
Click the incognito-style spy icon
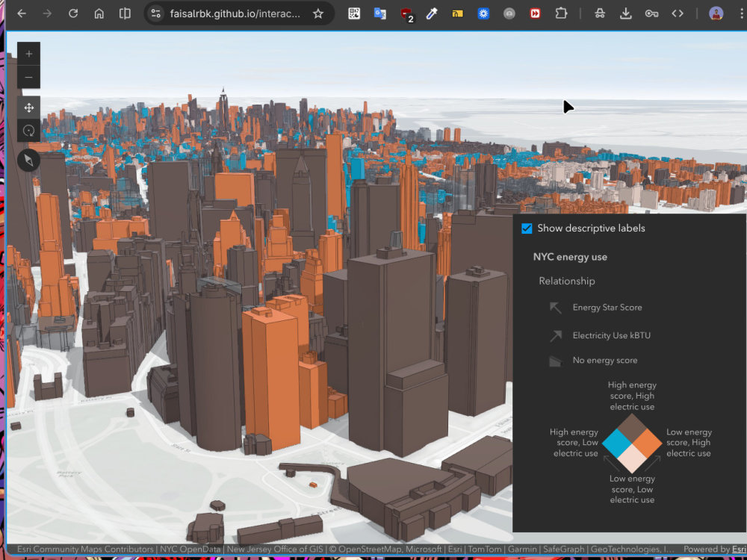click(x=600, y=13)
